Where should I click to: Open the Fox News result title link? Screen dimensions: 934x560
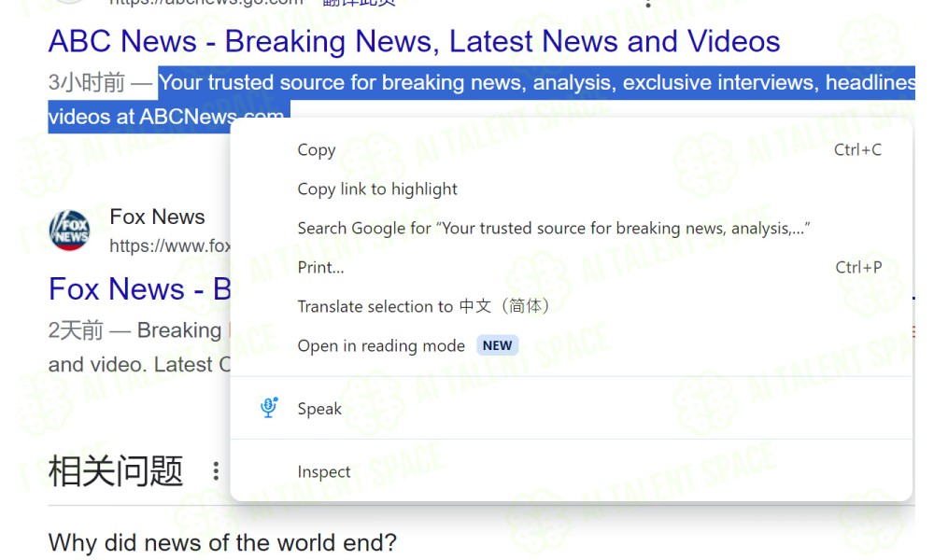tap(139, 289)
